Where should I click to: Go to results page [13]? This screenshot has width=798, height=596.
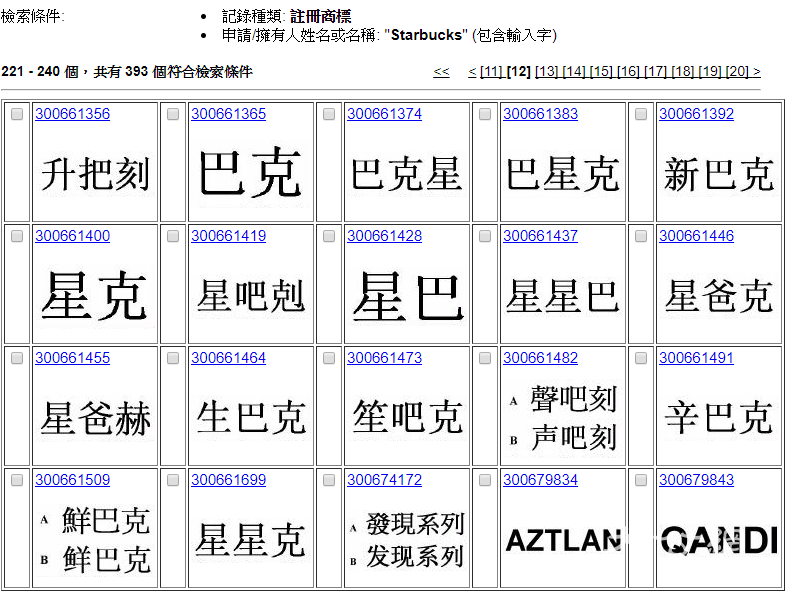(x=547, y=72)
